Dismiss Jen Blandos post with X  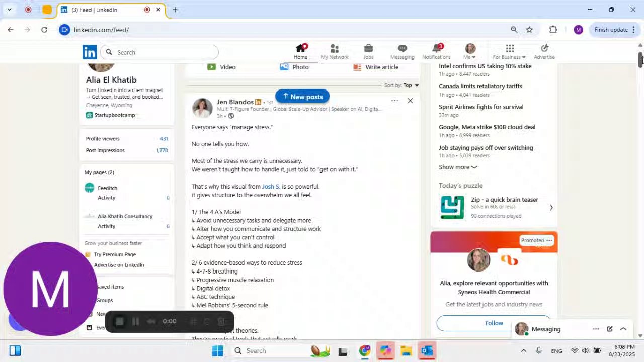click(x=410, y=101)
